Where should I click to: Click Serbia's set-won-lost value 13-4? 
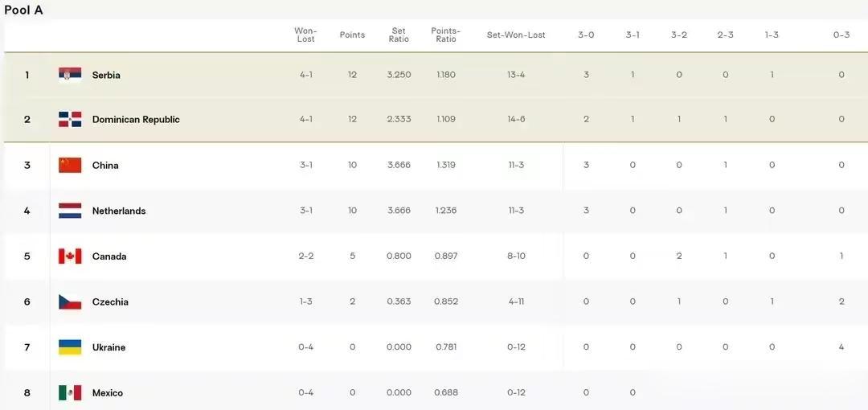(516, 75)
